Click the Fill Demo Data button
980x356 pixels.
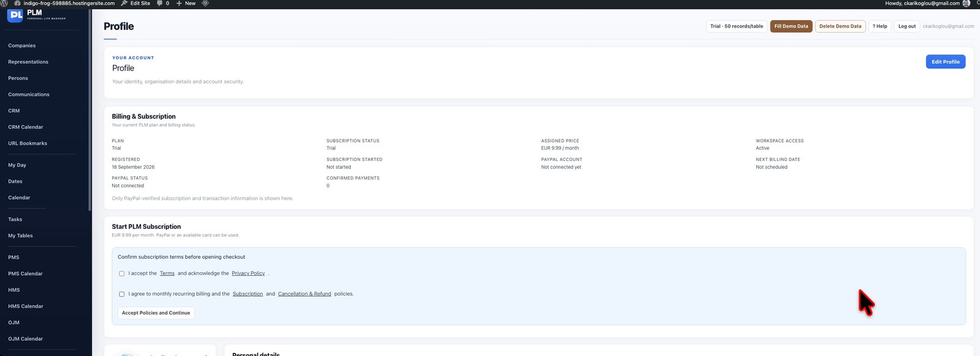[x=791, y=26]
